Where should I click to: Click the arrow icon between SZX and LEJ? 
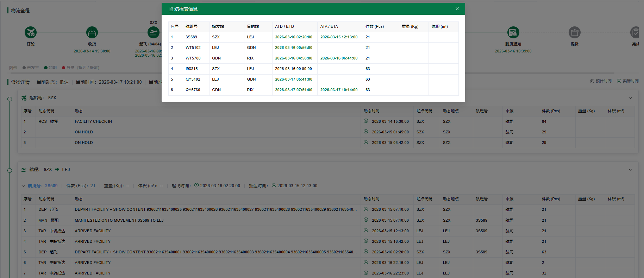tap(57, 170)
